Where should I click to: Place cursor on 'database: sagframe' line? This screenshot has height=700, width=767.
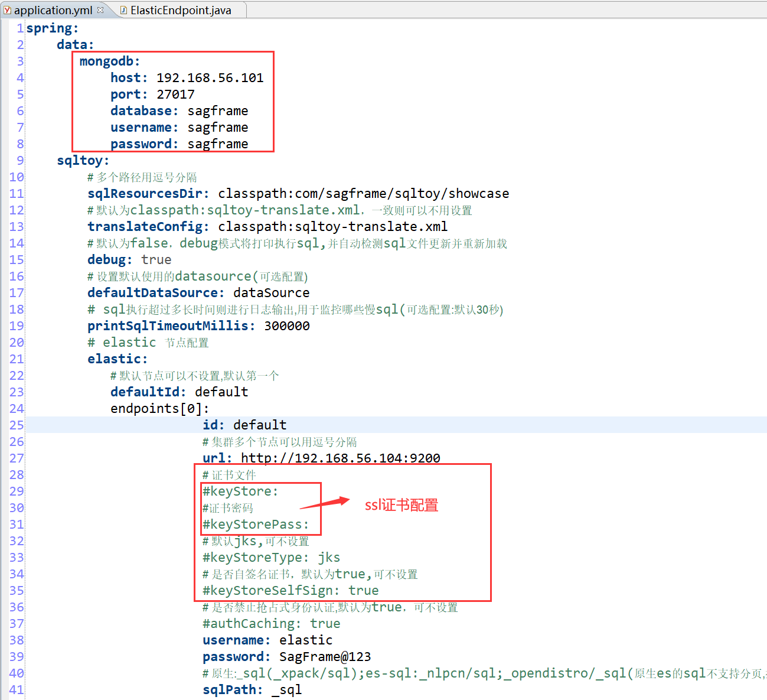tap(179, 111)
